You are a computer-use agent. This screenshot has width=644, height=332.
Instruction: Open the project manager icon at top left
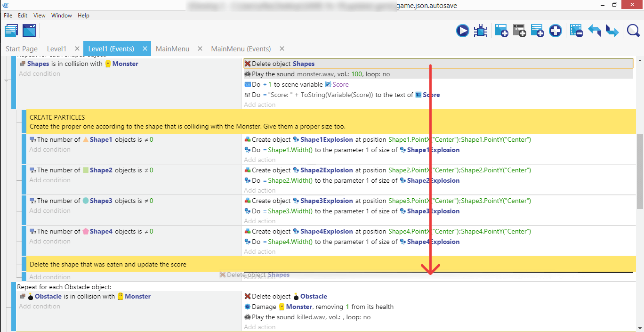[11, 31]
